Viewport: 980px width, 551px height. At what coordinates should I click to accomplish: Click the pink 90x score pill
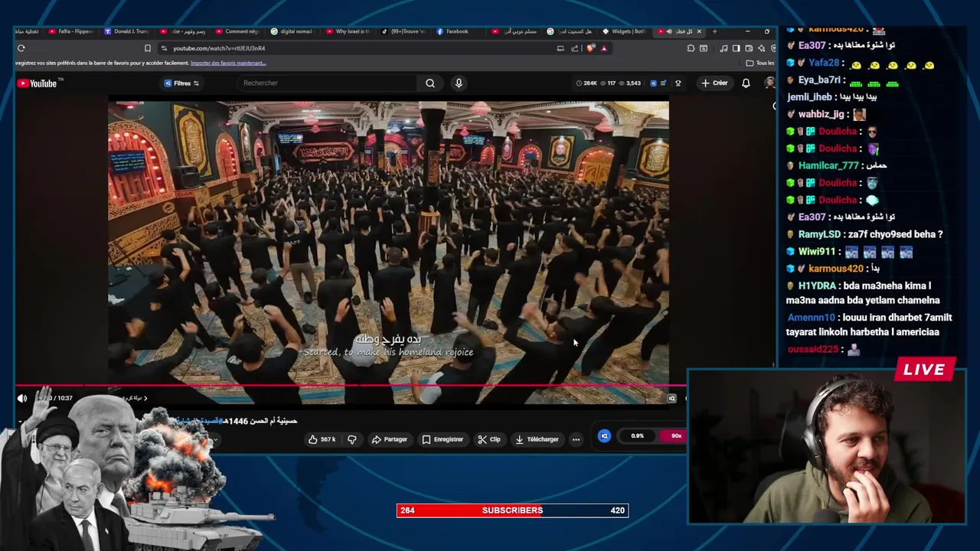pyautogui.click(x=673, y=436)
